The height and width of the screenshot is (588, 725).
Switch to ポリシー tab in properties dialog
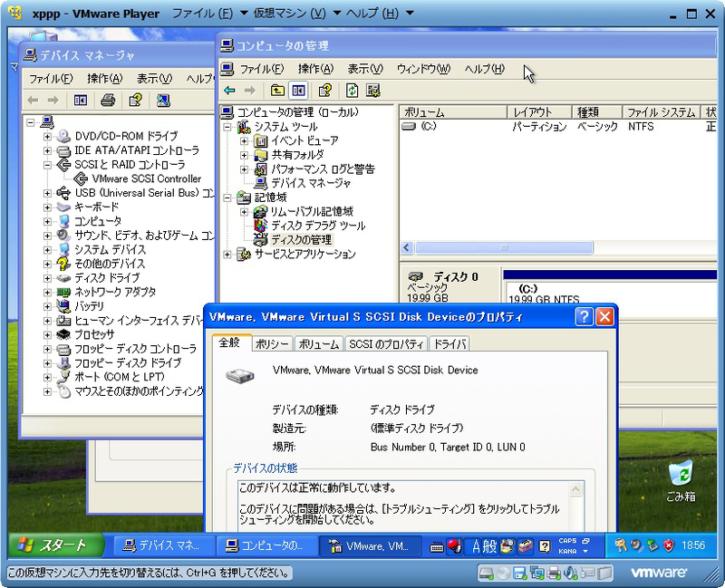click(272, 344)
